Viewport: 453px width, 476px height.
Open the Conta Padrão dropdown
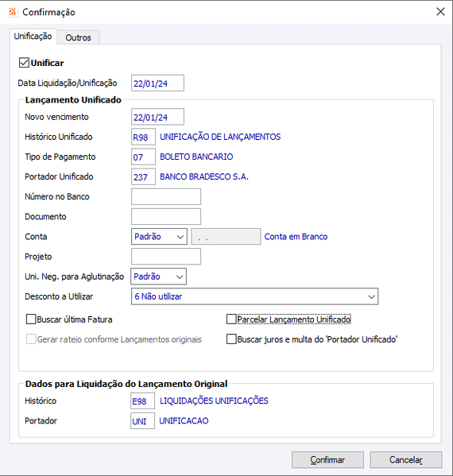tap(159, 237)
